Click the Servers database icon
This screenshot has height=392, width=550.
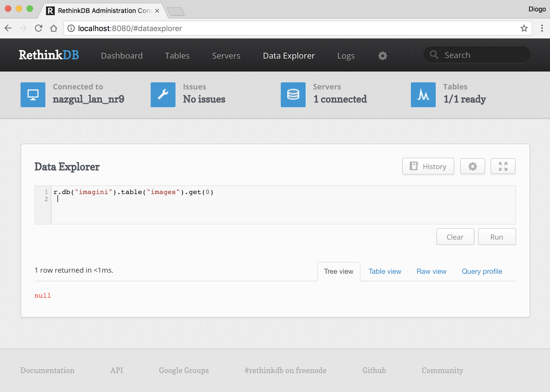click(293, 95)
